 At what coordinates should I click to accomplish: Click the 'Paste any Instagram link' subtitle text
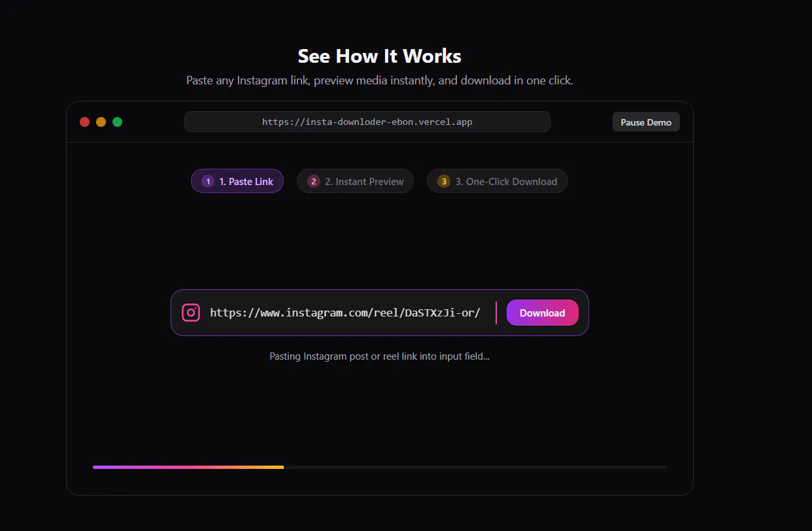[380, 80]
